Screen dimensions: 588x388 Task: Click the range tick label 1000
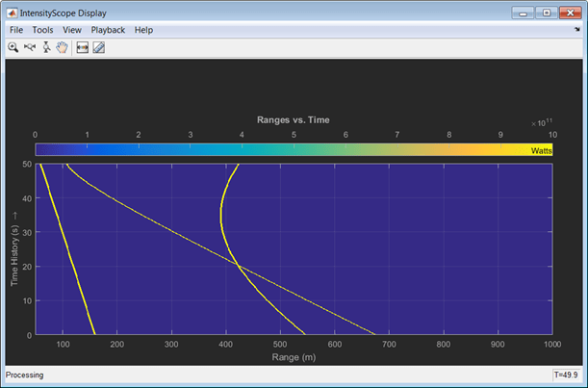(552, 344)
